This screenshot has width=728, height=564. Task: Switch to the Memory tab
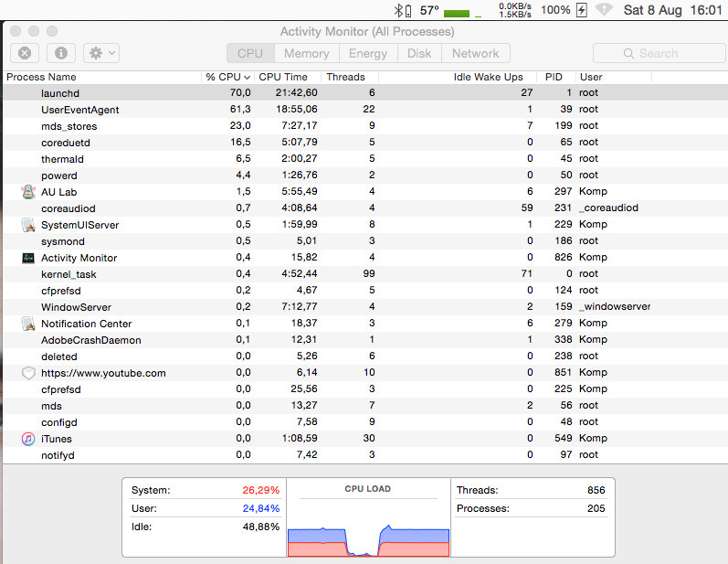(307, 53)
